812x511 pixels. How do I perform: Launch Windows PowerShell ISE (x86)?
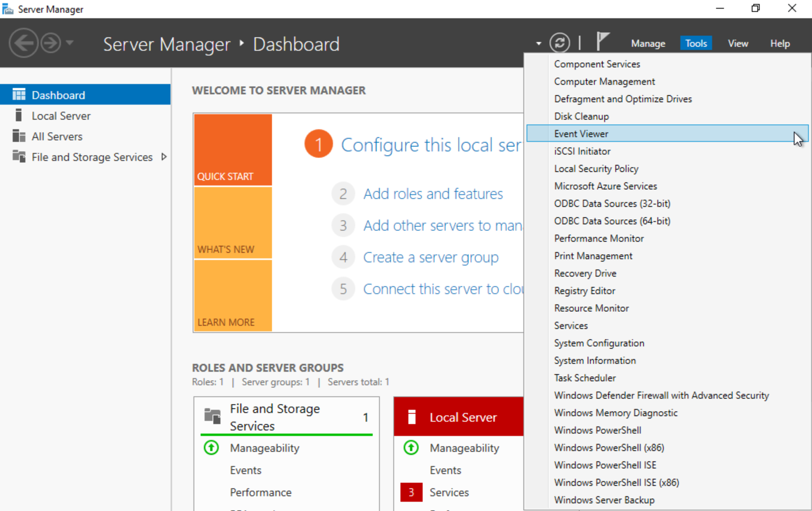pyautogui.click(x=667, y=482)
